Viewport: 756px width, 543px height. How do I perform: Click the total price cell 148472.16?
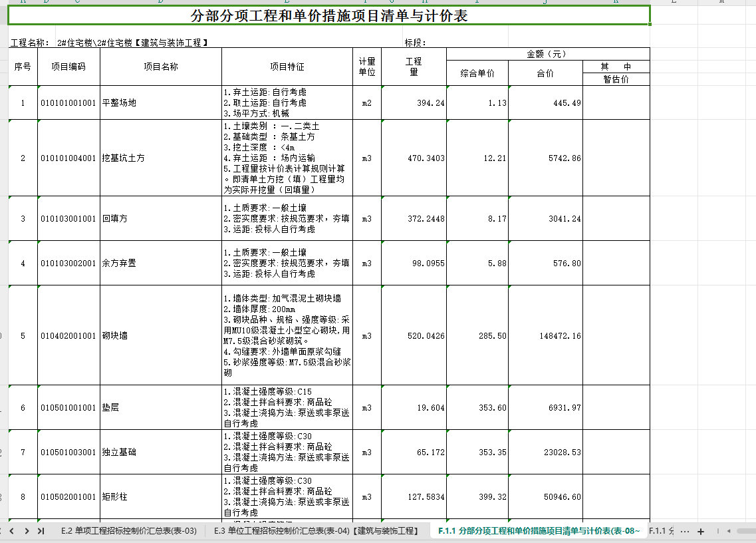[x=545, y=335]
